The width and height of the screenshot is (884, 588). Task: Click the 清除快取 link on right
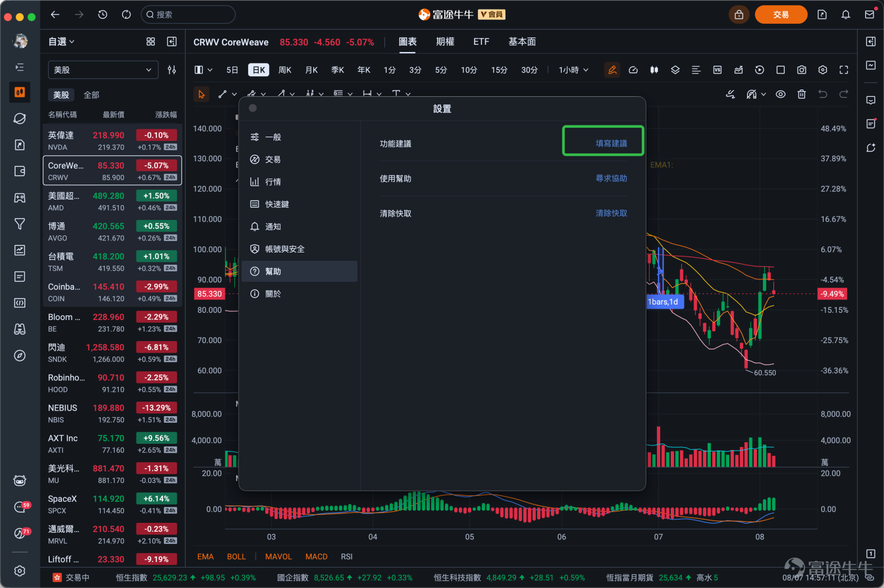(611, 213)
